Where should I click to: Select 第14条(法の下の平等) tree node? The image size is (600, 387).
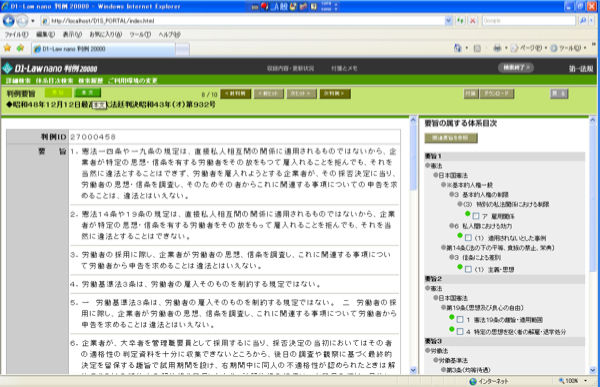[x=500, y=248]
